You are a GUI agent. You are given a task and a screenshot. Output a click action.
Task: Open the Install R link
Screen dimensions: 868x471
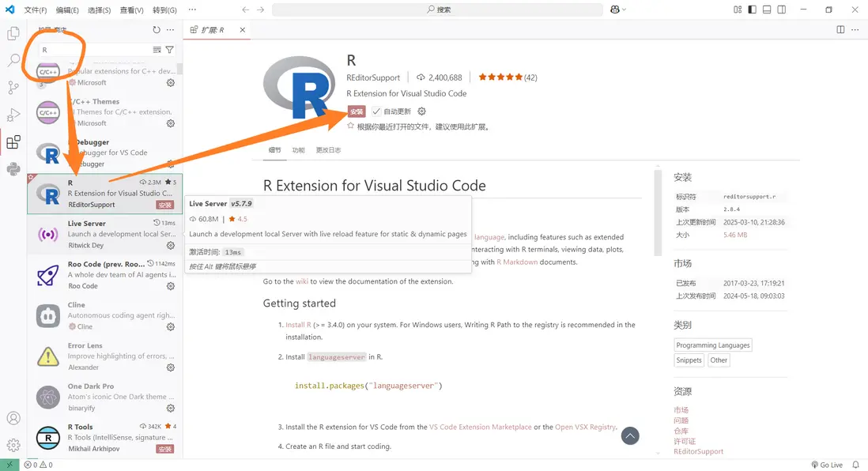coord(298,325)
